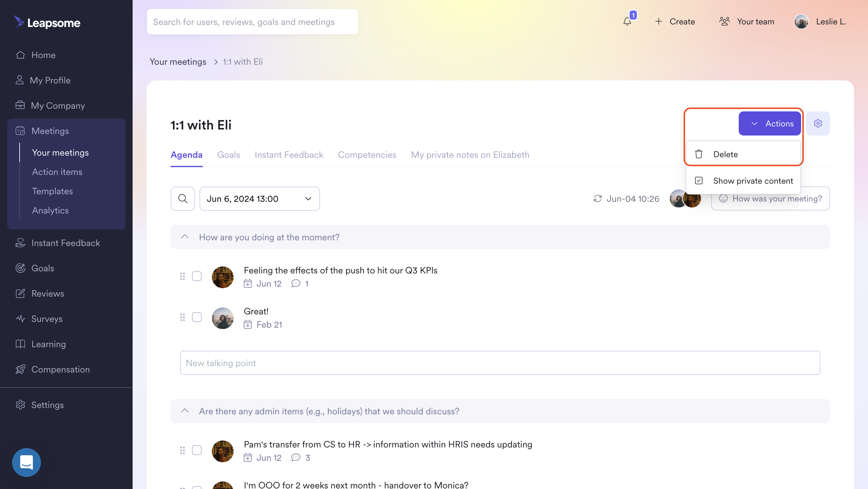Image resolution: width=868 pixels, height=489 pixels.
Task: Click the meeting participants avatars
Action: pyautogui.click(x=685, y=198)
